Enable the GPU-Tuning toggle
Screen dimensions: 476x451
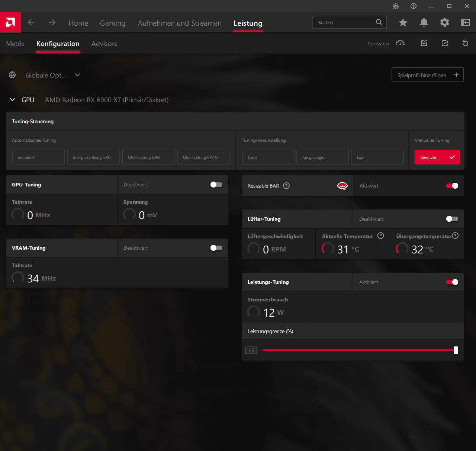coord(216,185)
